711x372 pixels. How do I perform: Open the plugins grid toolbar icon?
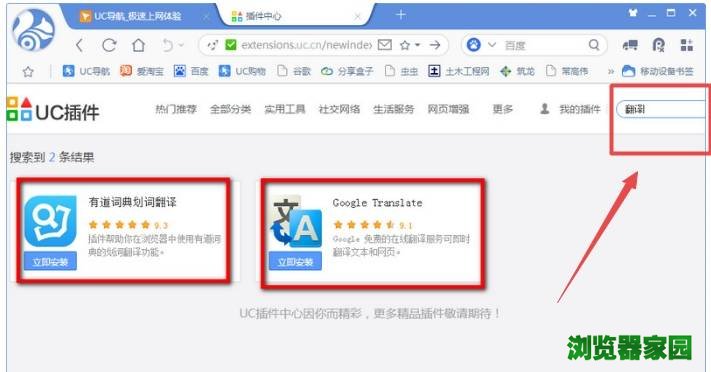coord(687,45)
